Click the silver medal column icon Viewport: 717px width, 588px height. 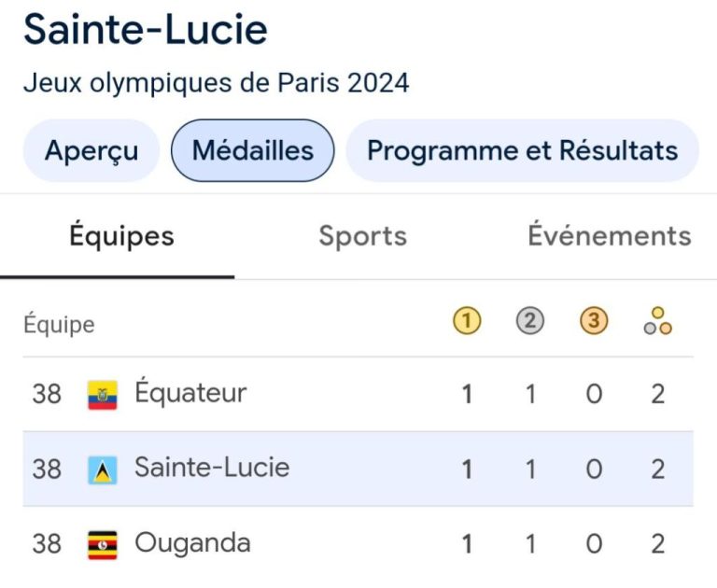530,320
